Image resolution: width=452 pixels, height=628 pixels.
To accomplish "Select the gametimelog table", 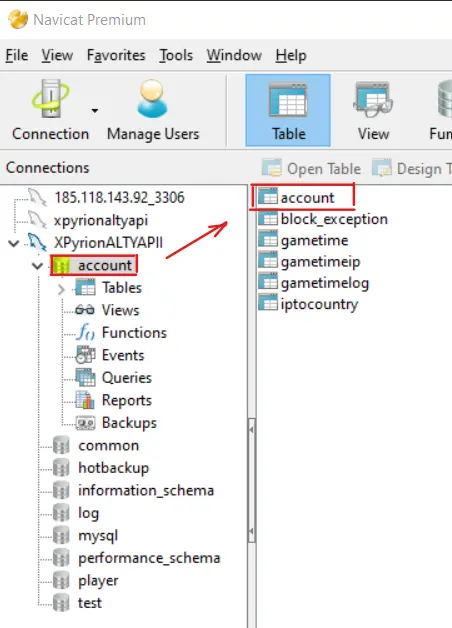I will [325, 283].
